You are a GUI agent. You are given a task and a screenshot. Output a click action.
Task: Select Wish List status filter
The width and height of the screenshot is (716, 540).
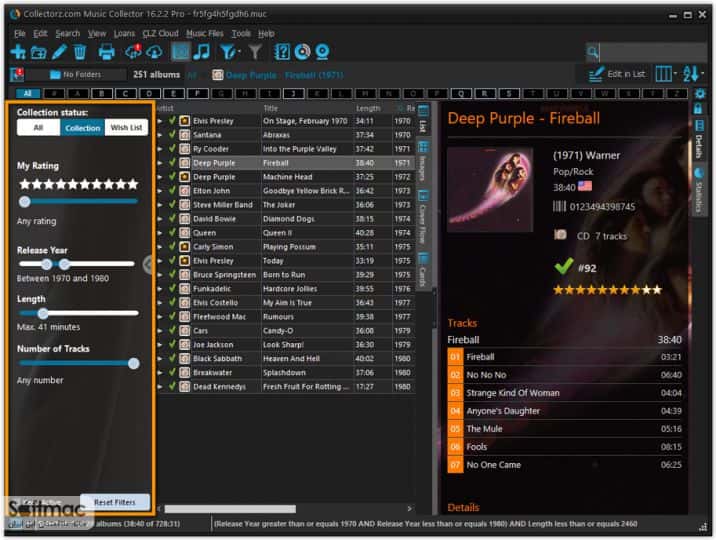[x=126, y=128]
